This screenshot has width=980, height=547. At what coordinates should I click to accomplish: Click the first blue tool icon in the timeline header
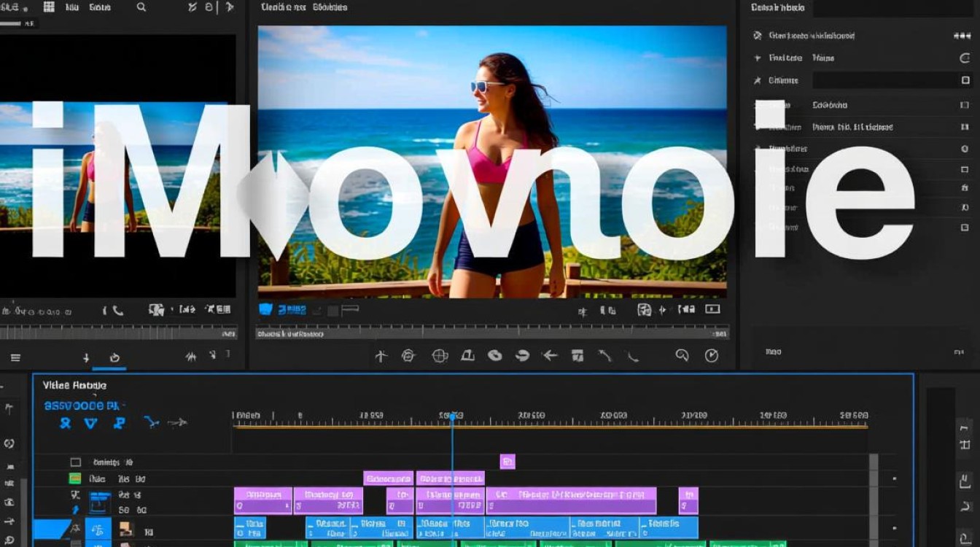66,422
